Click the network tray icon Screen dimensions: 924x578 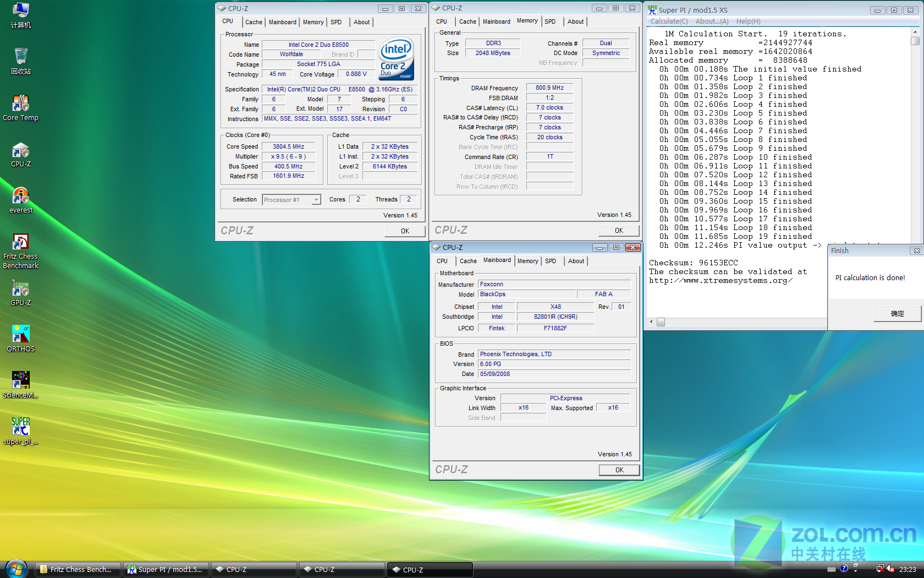(880, 569)
